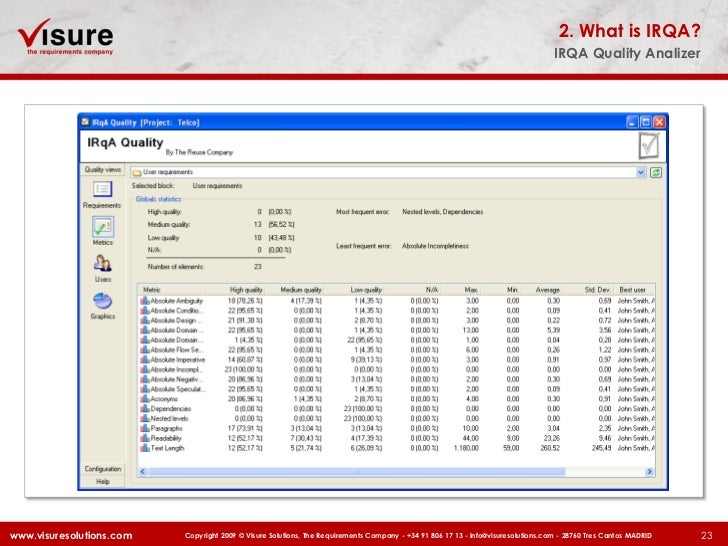Select the Absolute Imperative metric row
Image resolution: width=728 pixels, height=546 pixels.
click(x=396, y=360)
